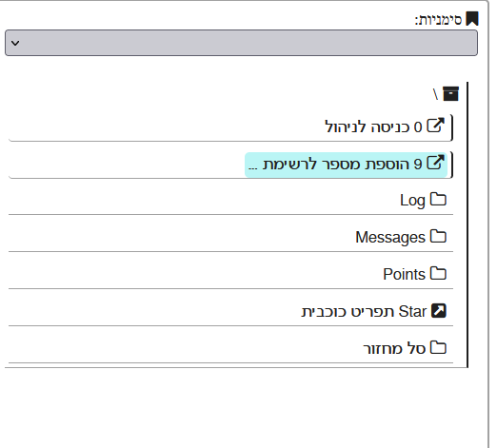
Task: Click external link icon for כניסה לניהול
Action: pos(435,126)
